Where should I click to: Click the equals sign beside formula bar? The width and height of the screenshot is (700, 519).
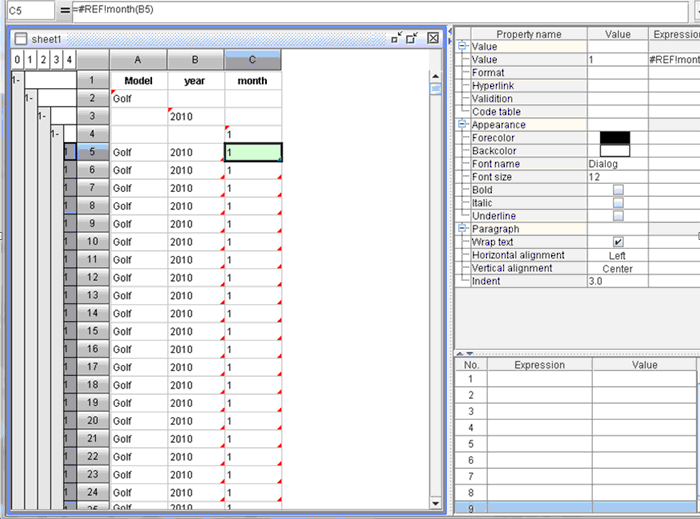[65, 10]
